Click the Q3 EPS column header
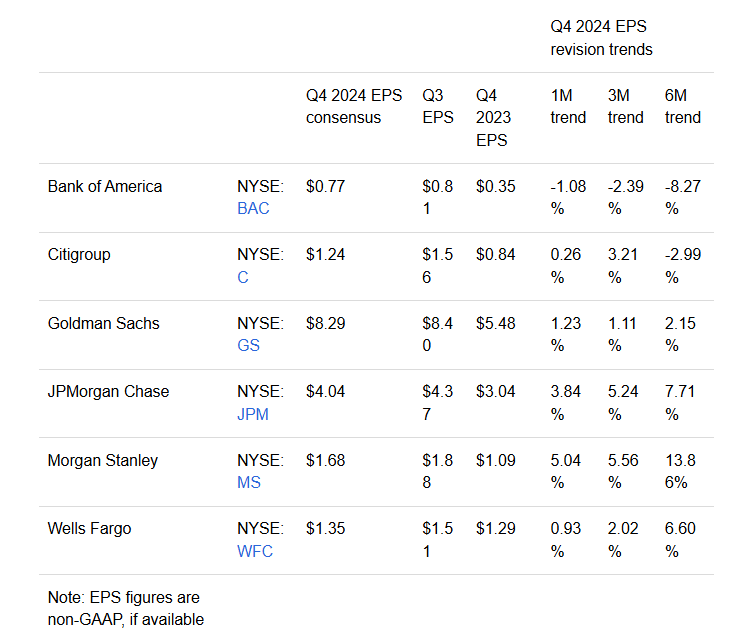 [x=437, y=106]
